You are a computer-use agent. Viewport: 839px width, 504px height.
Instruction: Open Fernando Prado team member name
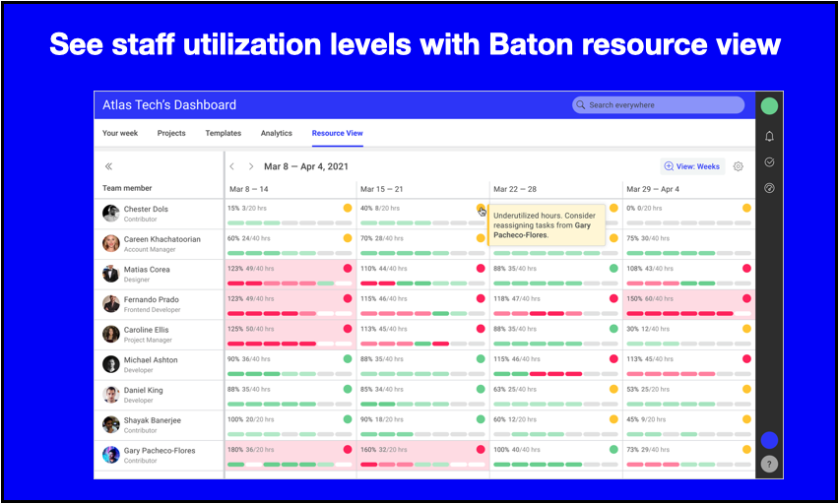(152, 299)
